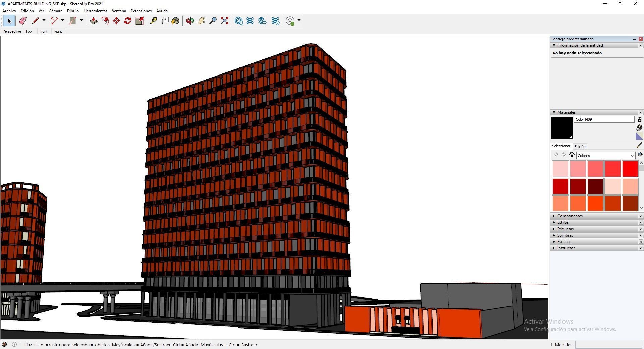Switch to the Top scene tab
This screenshot has width=644, height=349.
(x=29, y=31)
